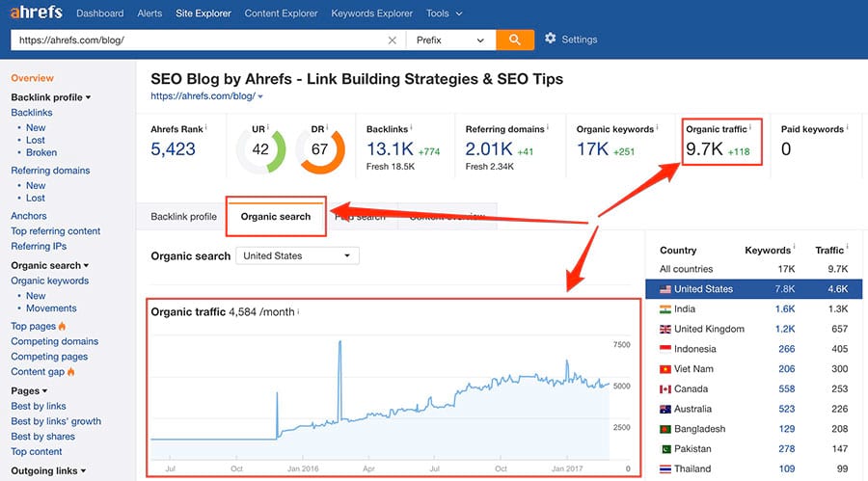Click into the URL search field
This screenshot has width=868, height=481.
pos(193,40)
